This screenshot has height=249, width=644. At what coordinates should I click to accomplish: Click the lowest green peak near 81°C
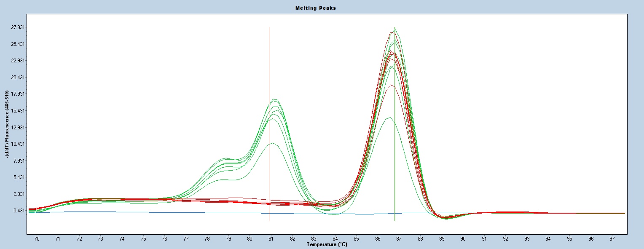[273, 143]
